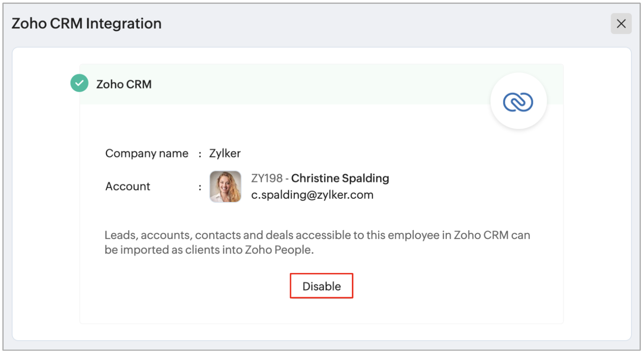Screen dimensions: 644x354
Task: Click the blue chain-link Zoho CRM logo
Action: (518, 102)
